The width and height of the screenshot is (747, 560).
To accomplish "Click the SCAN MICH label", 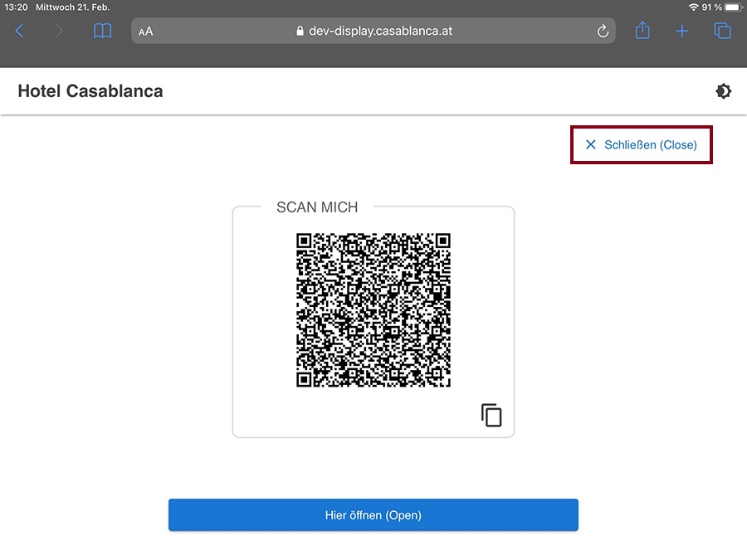I will pos(317,207).
